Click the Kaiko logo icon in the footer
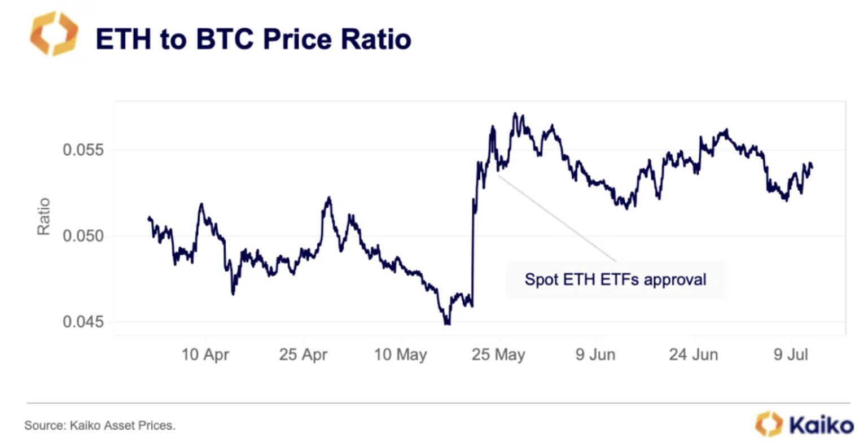 coord(769,423)
